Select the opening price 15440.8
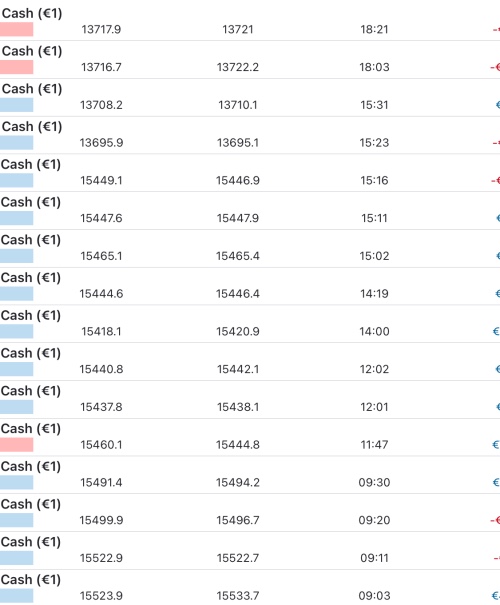This screenshot has height=605, width=500. [101, 369]
